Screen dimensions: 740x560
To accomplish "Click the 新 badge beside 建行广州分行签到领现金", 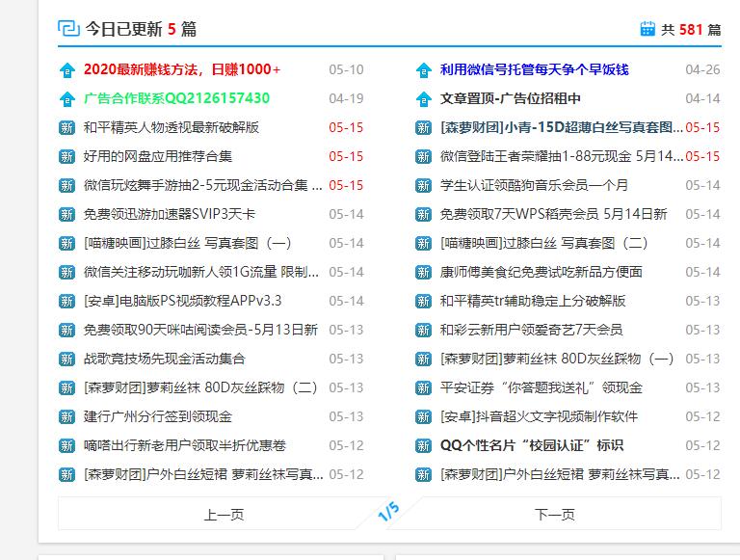I will (x=67, y=417).
